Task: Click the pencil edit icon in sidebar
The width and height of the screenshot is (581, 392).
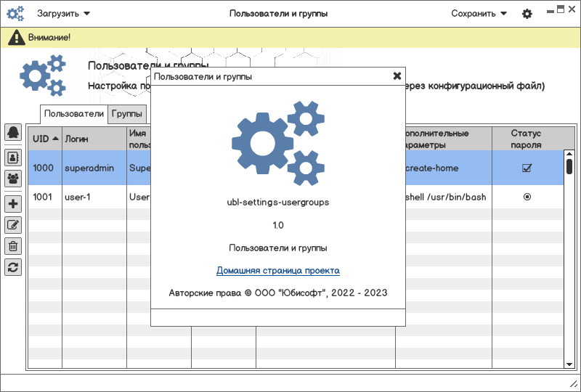Action: [13, 225]
